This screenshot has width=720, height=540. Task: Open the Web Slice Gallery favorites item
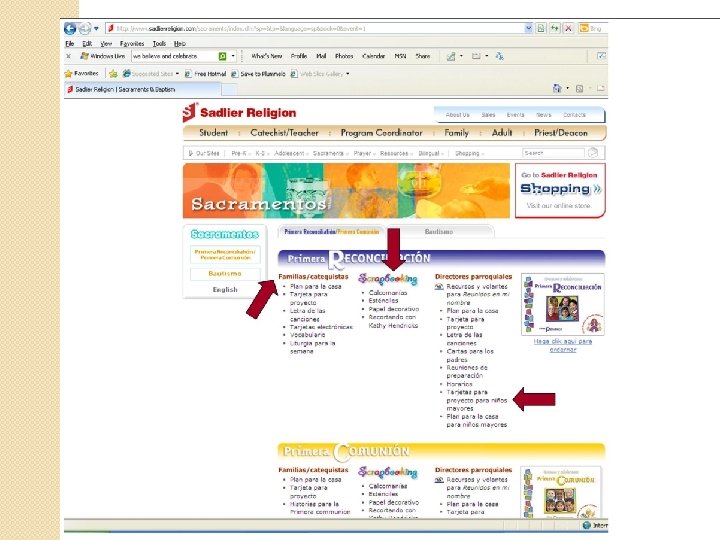(x=320, y=73)
